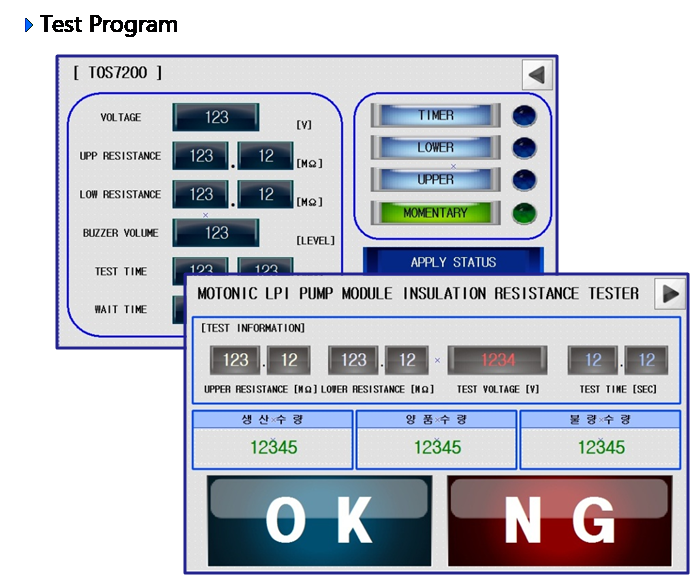Click the UPP RESISTANCE label

[120, 156]
